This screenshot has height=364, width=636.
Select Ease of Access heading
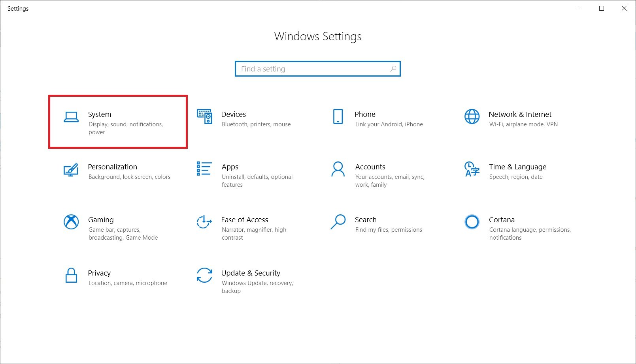245,220
